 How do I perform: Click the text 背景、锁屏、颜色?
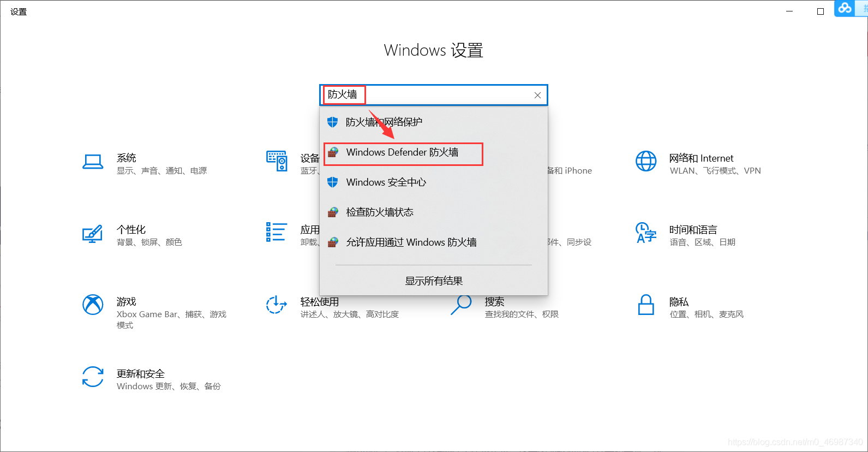(149, 242)
